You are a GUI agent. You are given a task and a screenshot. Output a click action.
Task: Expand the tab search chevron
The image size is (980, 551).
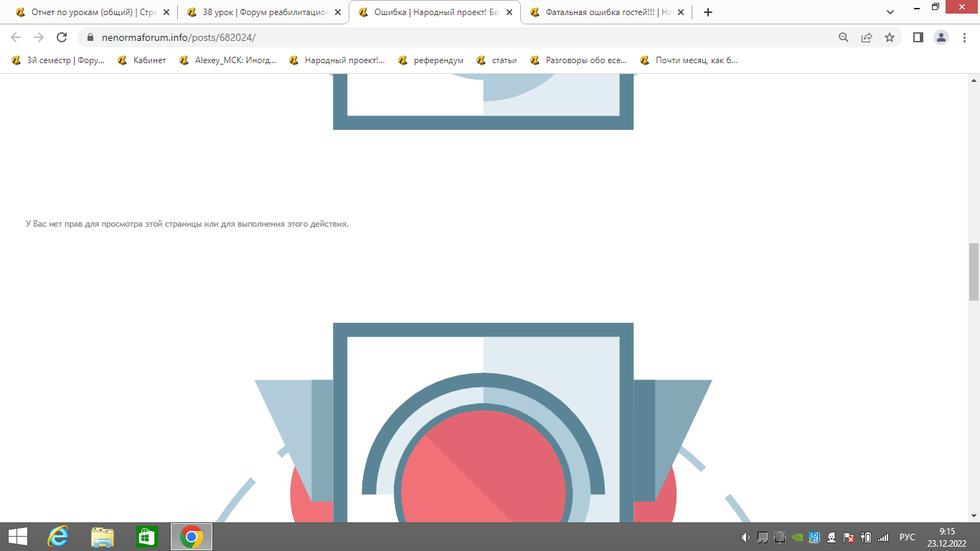click(x=890, y=12)
